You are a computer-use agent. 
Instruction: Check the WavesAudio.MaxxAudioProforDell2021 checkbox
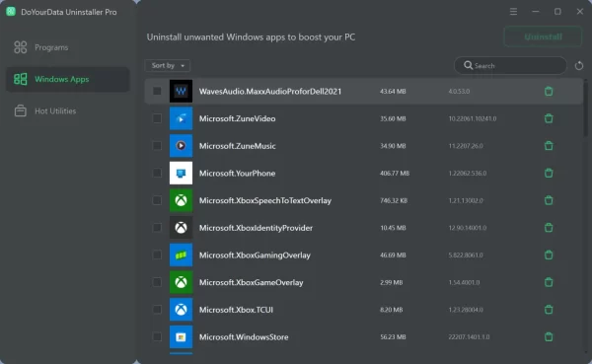tap(157, 91)
